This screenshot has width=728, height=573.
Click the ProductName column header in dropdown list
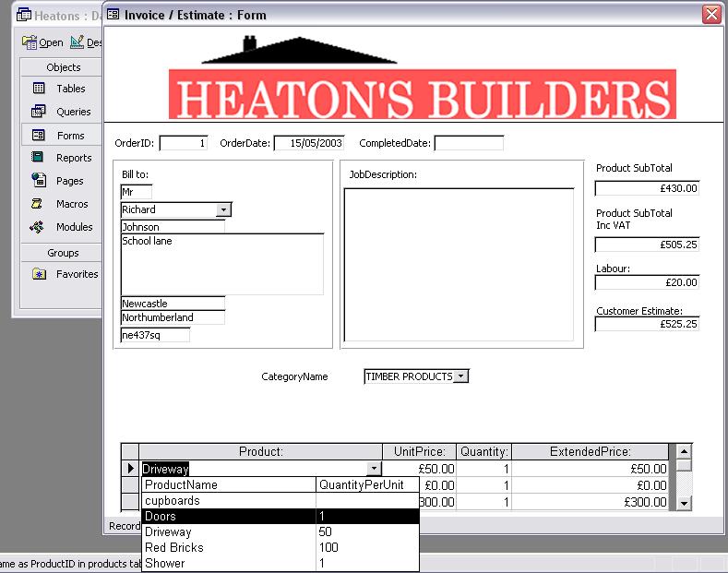click(x=229, y=484)
